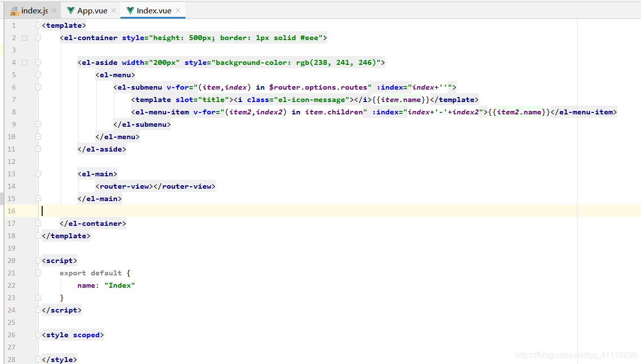Fold the el-aside block at line 4
Image resolution: width=641 pixels, height=364 pixels.
pos(38,62)
